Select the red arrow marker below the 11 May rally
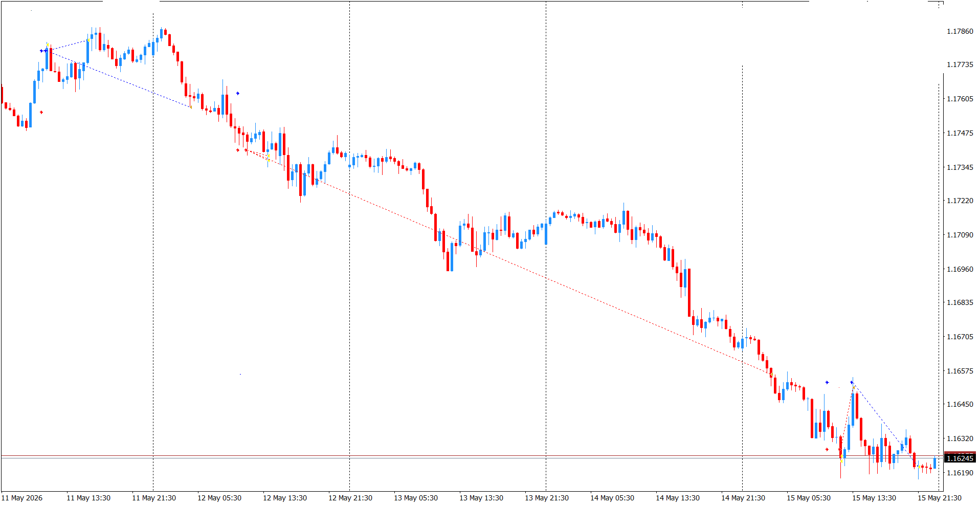 click(41, 113)
